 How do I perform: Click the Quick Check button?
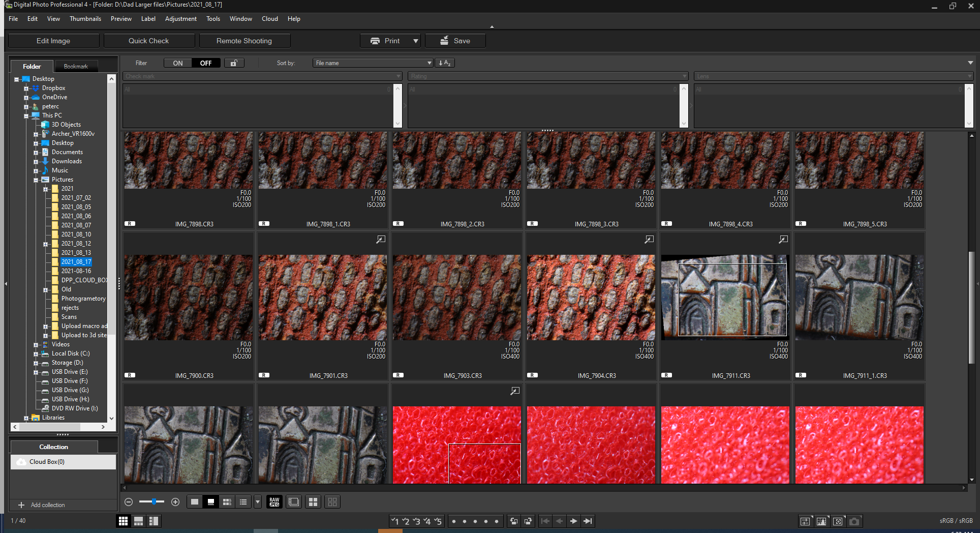pos(148,41)
